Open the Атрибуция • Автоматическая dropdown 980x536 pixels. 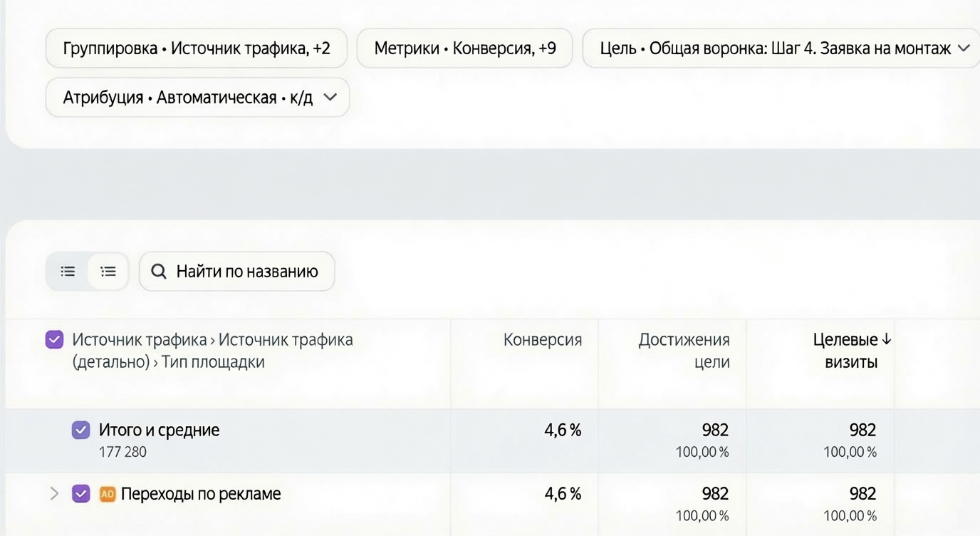[x=197, y=98]
